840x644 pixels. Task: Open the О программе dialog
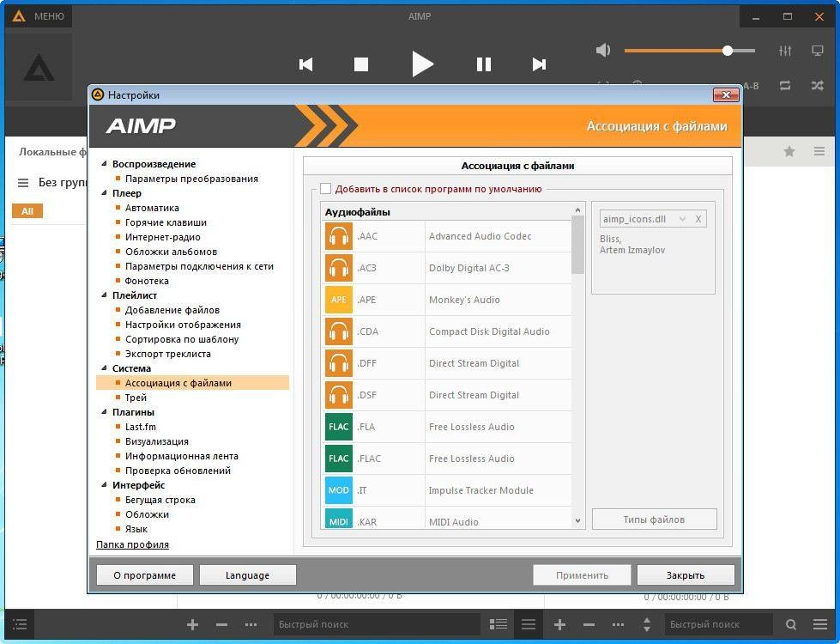(x=145, y=574)
